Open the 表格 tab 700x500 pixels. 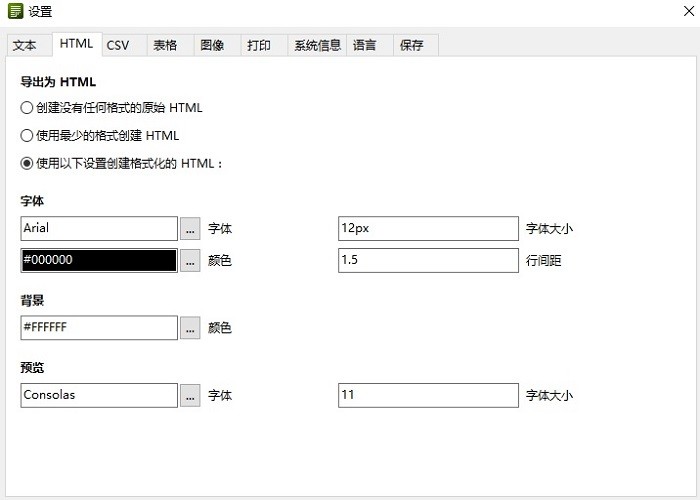coord(165,45)
